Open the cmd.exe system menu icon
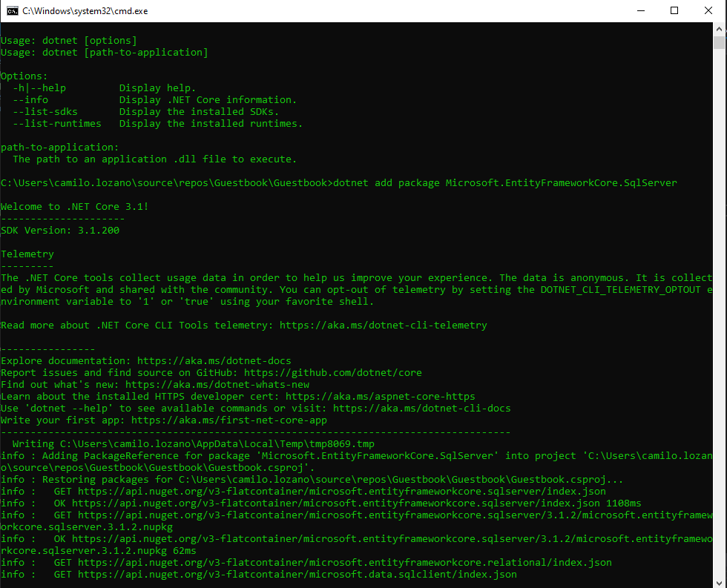 coord(13,10)
